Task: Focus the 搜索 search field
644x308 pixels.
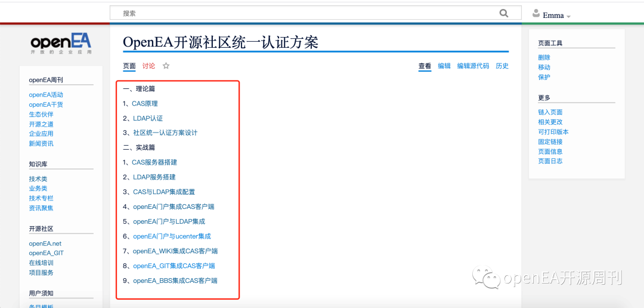Action: coord(315,13)
